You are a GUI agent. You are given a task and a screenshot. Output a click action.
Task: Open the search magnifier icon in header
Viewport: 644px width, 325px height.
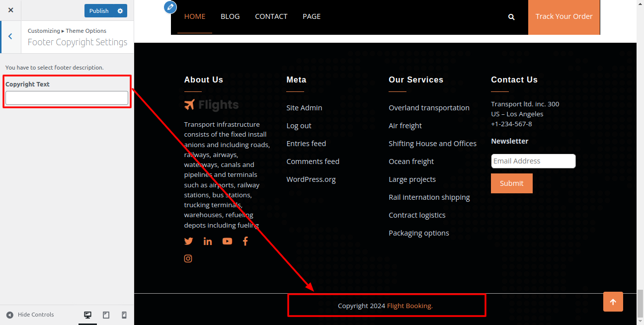tap(511, 17)
